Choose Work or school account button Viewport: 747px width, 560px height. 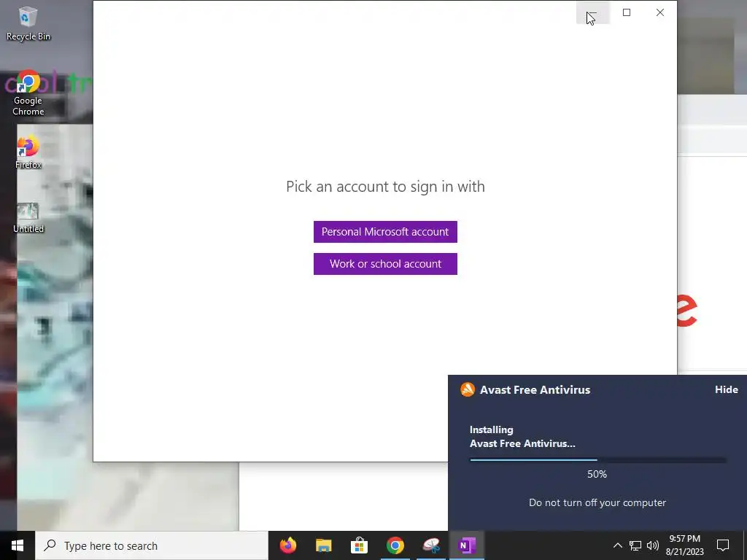(385, 264)
